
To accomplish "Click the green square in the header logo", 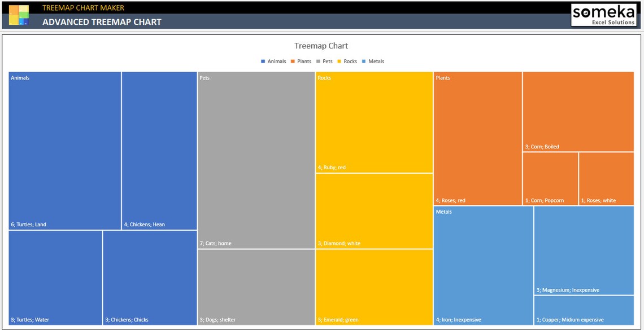I will (24, 15).
